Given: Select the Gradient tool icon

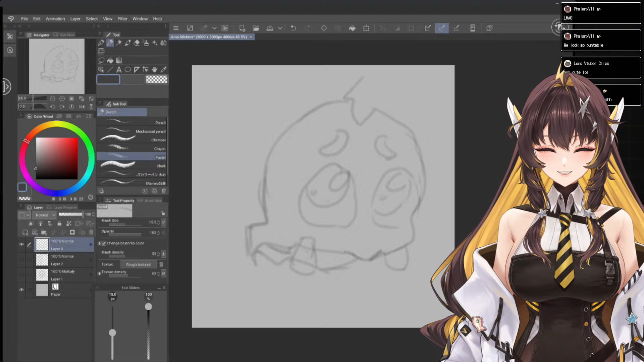Looking at the screenshot, I should pyautogui.click(x=119, y=61).
